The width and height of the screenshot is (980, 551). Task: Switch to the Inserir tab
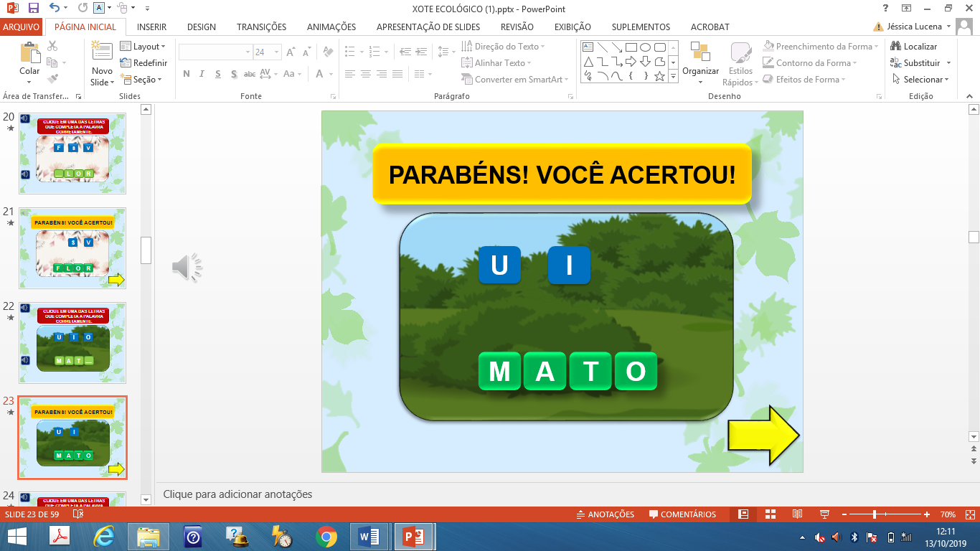coord(151,27)
